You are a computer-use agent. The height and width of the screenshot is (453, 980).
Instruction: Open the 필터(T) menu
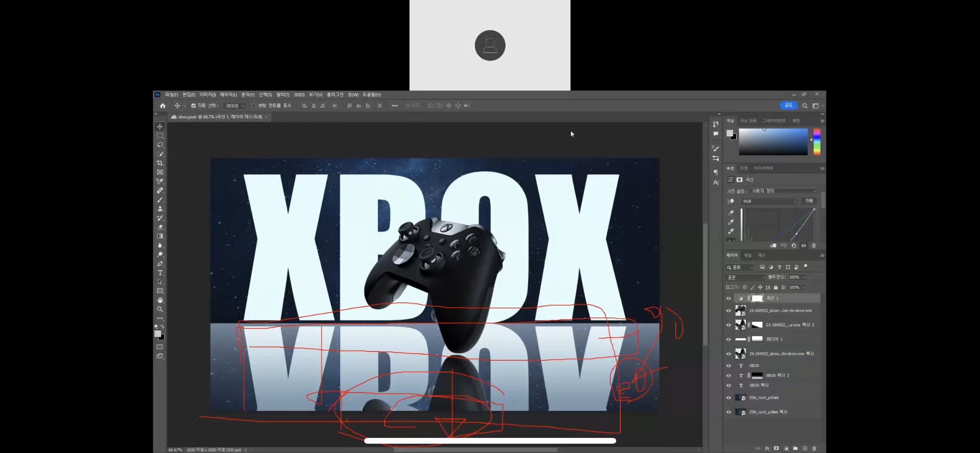click(x=283, y=95)
